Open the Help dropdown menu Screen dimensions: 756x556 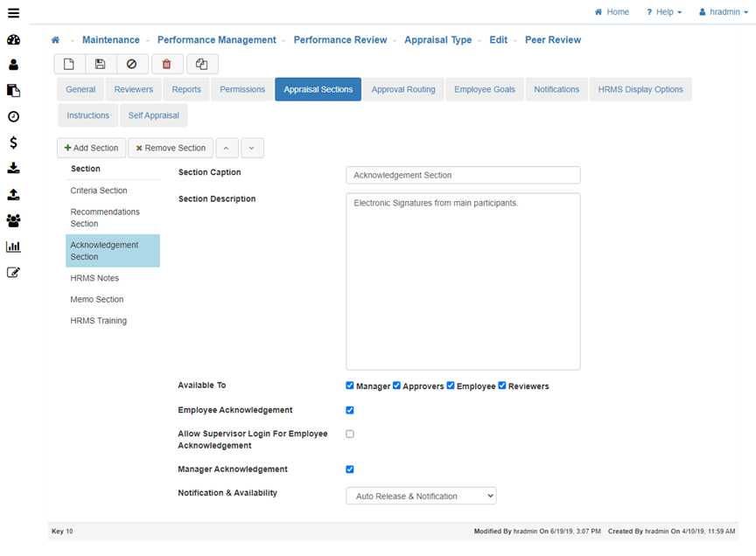[x=664, y=12]
